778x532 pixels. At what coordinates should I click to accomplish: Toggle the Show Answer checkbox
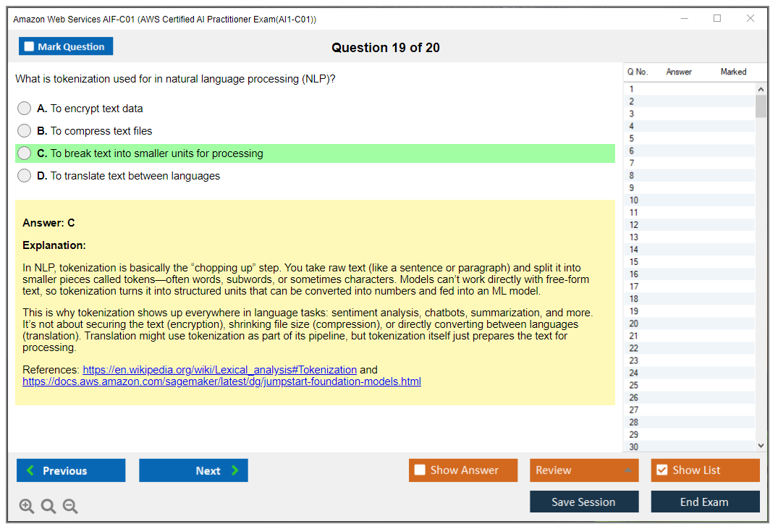420,470
